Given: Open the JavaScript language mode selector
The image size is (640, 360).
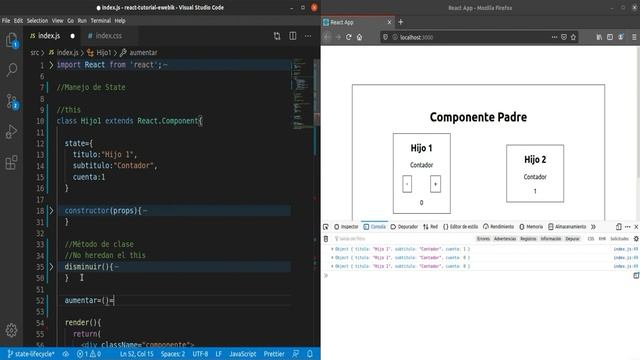Looking at the screenshot, I should pos(242,354).
